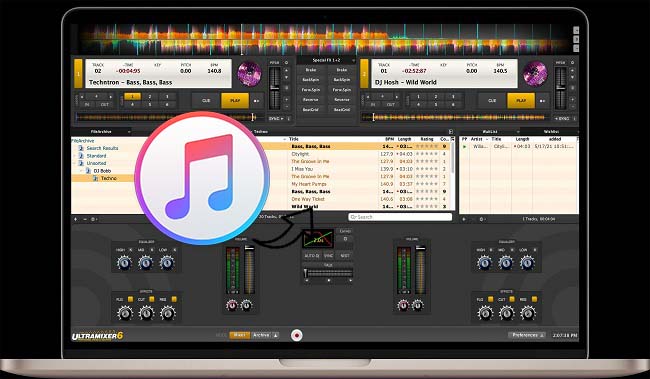Screen dimensions: 650x379
Task: Toggle the left deck CUT effect
Action: point(152,299)
